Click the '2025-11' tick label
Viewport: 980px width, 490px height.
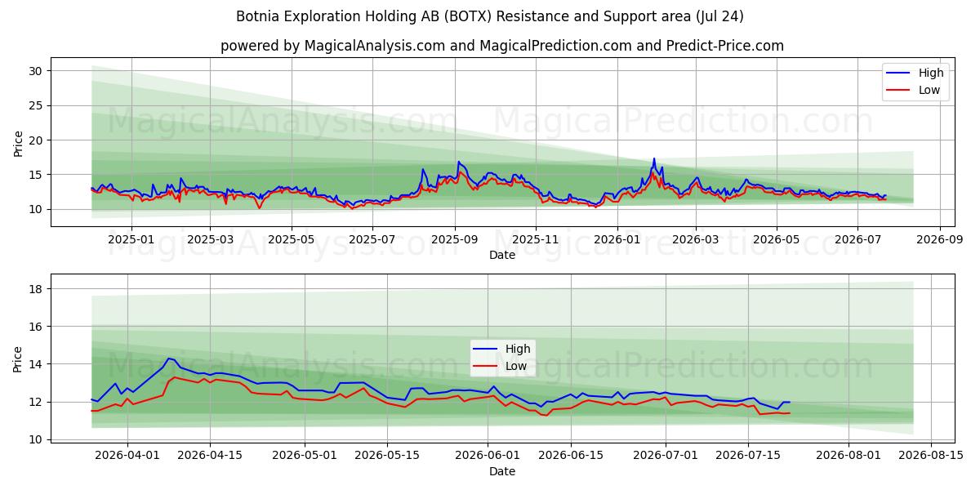click(x=536, y=240)
